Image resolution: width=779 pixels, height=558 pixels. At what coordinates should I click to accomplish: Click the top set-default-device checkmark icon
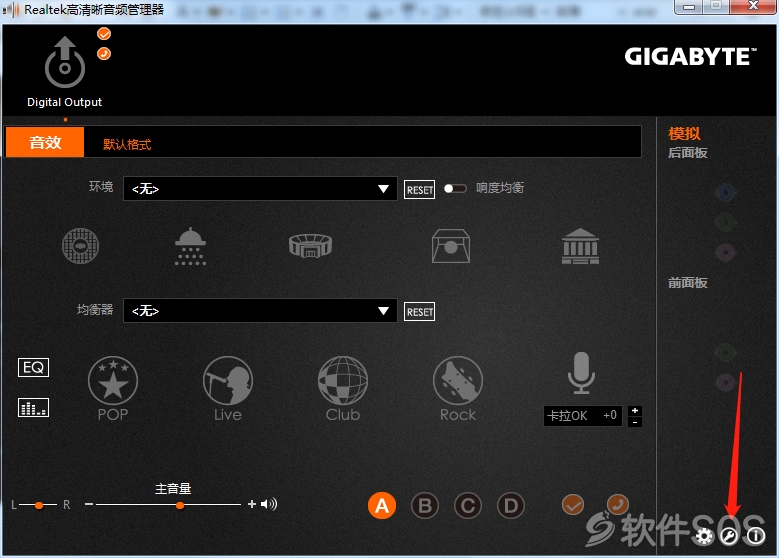[104, 34]
